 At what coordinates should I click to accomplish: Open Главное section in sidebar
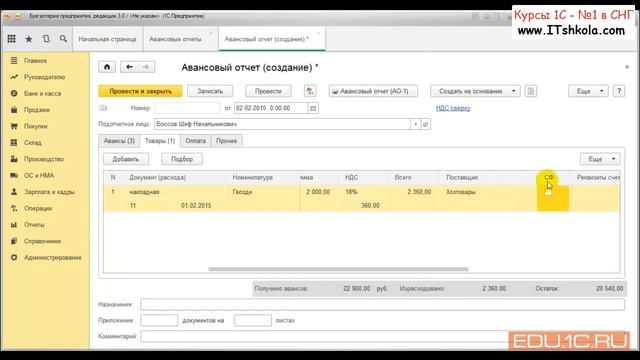click(35, 60)
